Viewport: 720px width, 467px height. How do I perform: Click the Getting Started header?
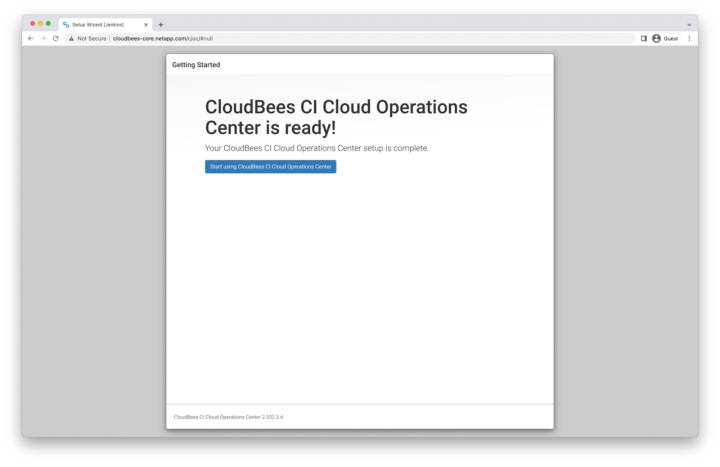point(196,65)
